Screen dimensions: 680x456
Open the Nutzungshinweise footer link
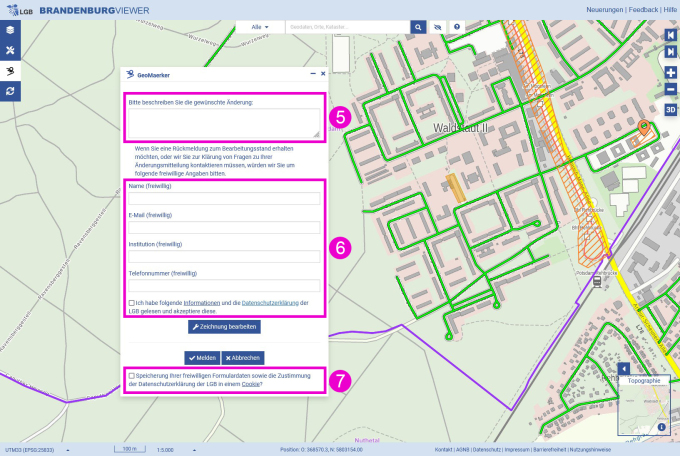click(x=590, y=450)
